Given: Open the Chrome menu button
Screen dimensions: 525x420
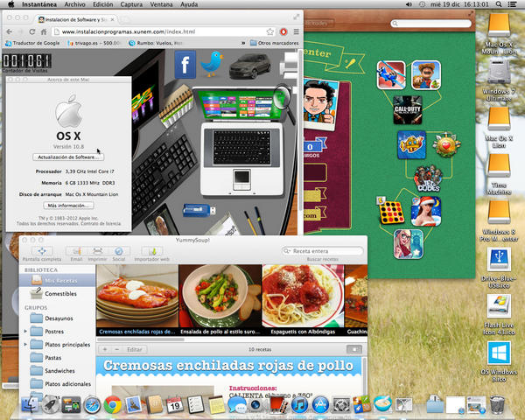Looking at the screenshot, I should pos(297,31).
